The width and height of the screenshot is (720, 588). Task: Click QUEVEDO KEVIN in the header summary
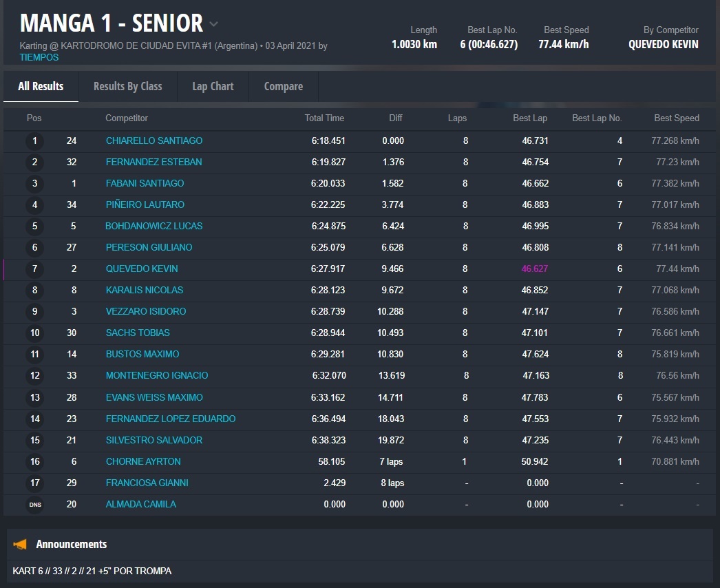(663, 45)
